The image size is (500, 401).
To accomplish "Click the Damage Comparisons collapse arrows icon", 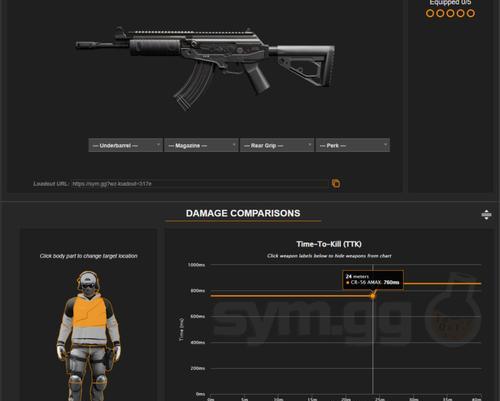I will [x=486, y=215].
